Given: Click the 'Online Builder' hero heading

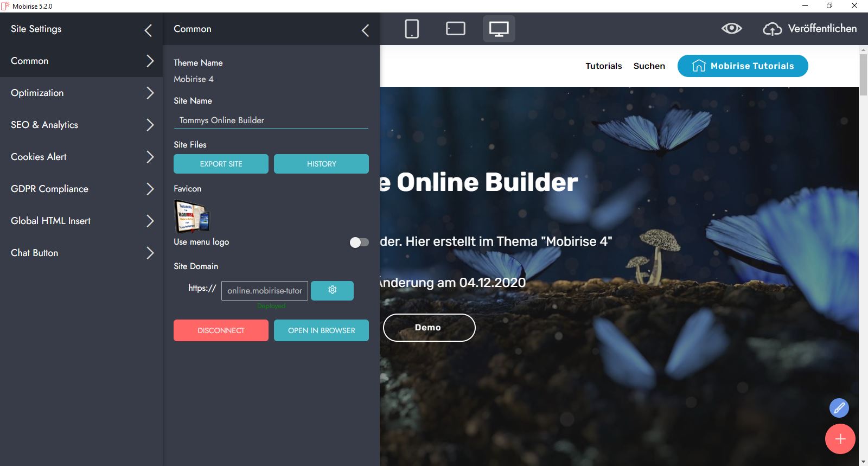Looking at the screenshot, I should [x=479, y=182].
